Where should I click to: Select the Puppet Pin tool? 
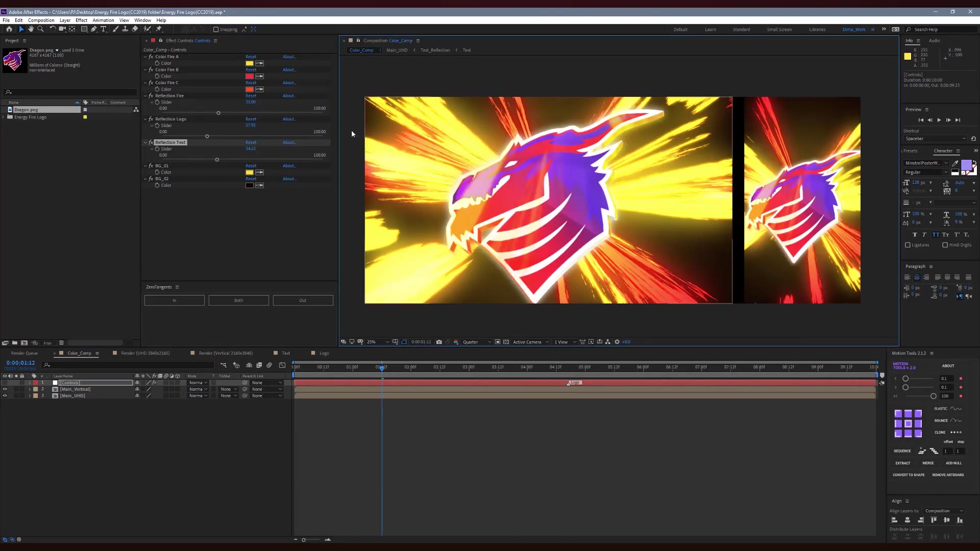click(x=159, y=29)
